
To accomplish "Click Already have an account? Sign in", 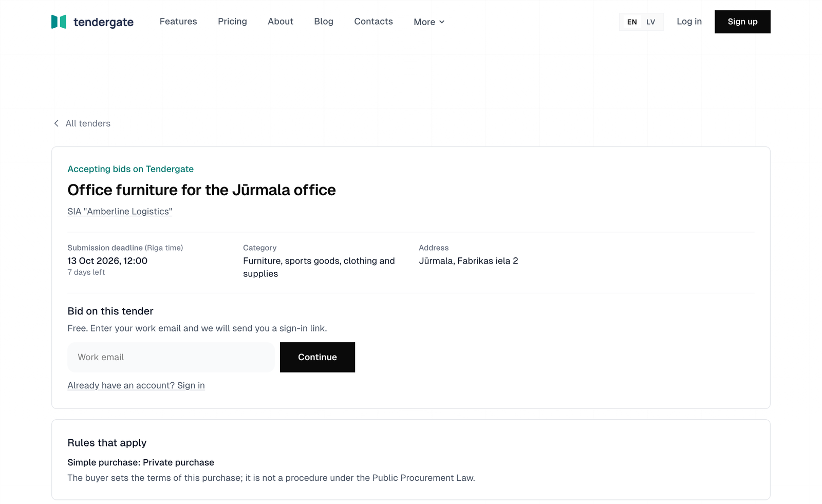I will click(136, 385).
